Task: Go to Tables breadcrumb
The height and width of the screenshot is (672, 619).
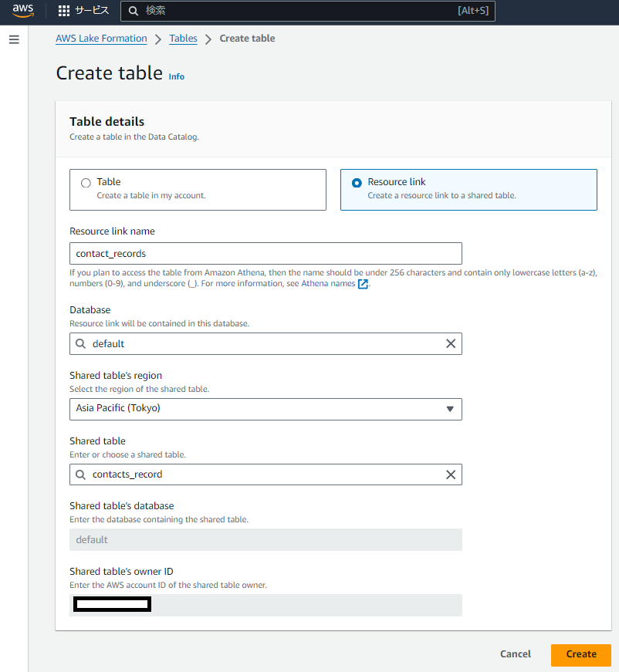Action: point(183,39)
